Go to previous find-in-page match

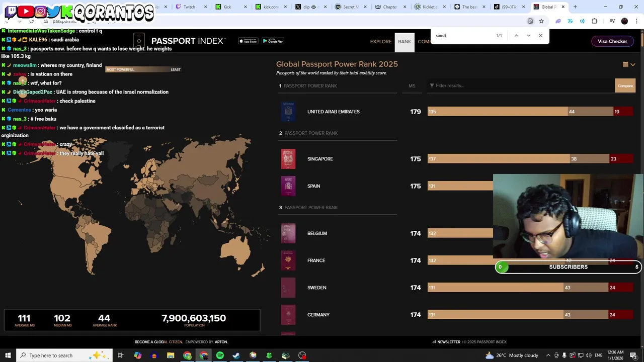coord(516,35)
